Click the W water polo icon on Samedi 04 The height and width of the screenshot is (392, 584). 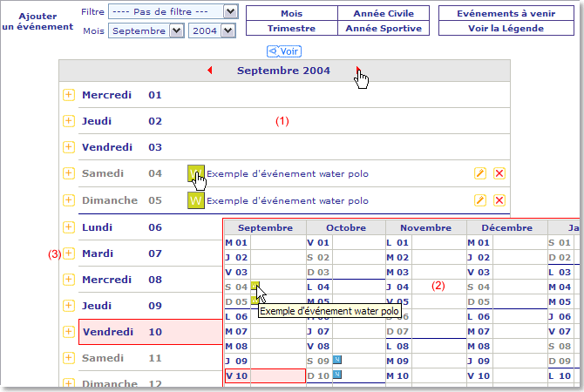(x=196, y=173)
